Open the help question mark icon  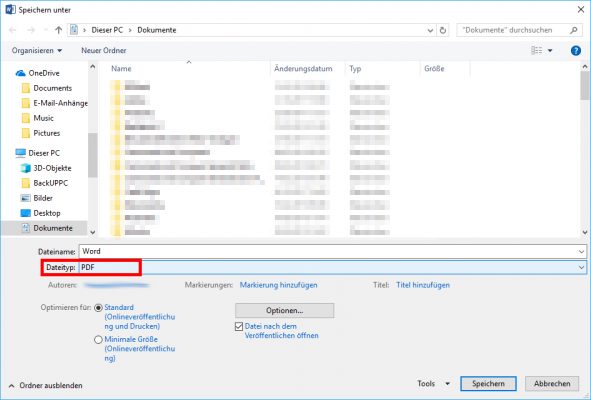(x=576, y=51)
